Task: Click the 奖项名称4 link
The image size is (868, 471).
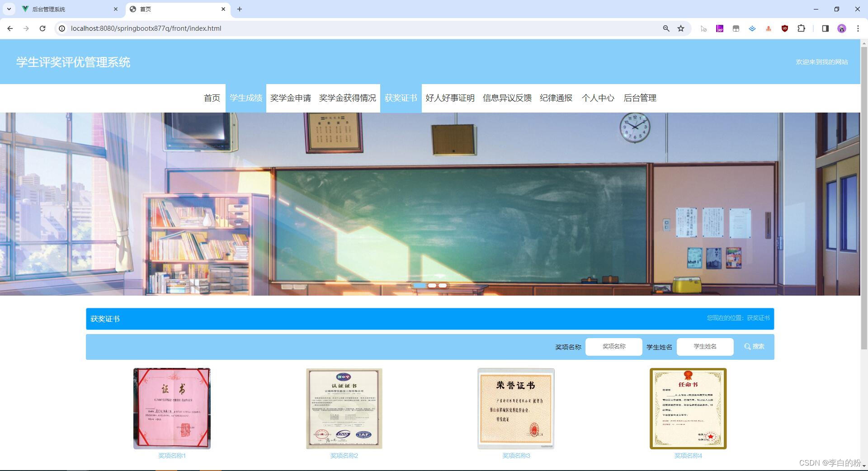Action: [688, 456]
